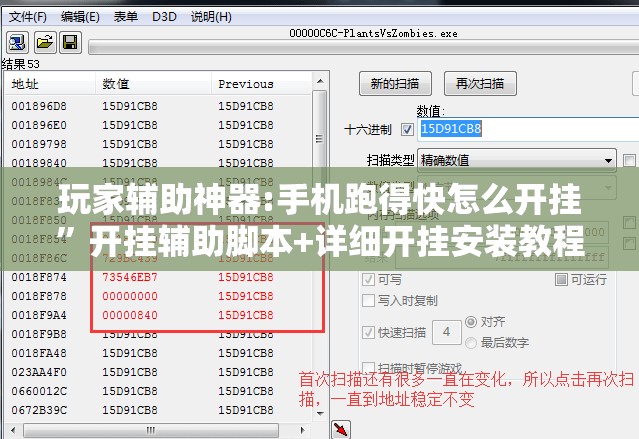This screenshot has width=639, height=439.
Task: Toggle the checkbox right of 扫描类型 dropdown
Action: [x=629, y=160]
